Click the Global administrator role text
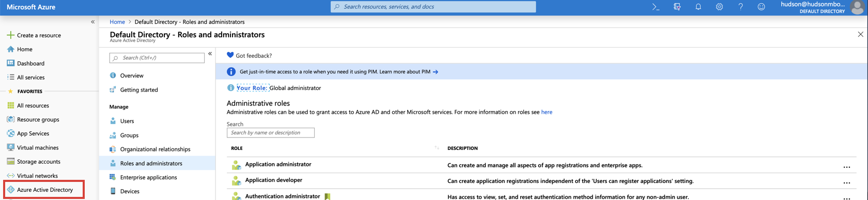 (295, 88)
